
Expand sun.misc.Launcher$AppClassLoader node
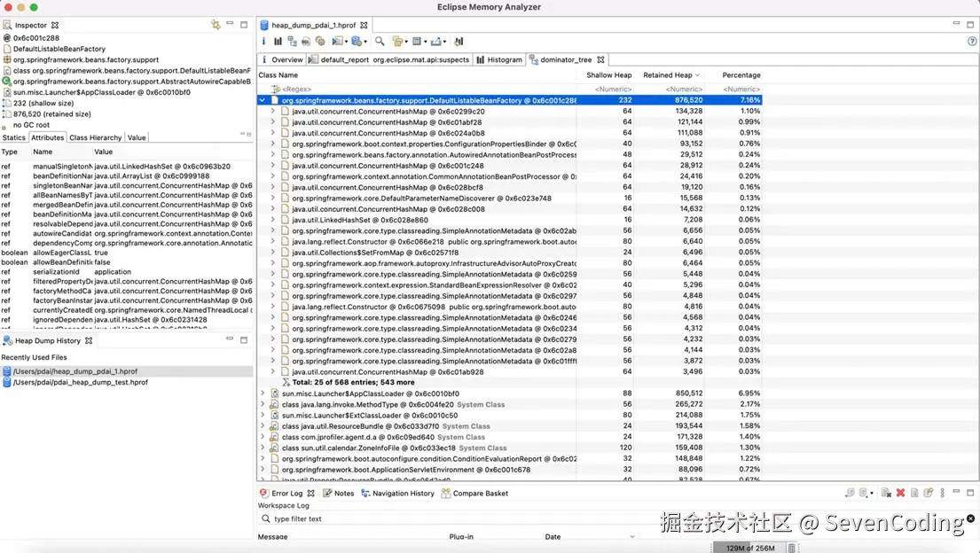(x=263, y=393)
